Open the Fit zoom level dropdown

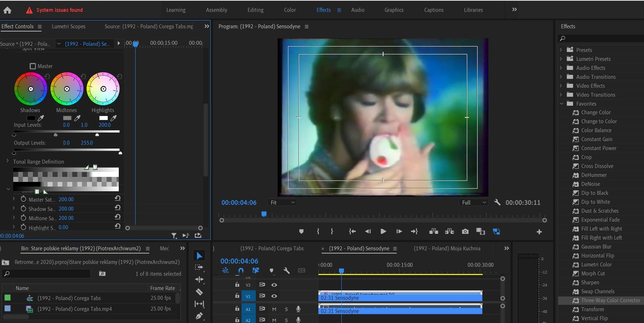282,202
